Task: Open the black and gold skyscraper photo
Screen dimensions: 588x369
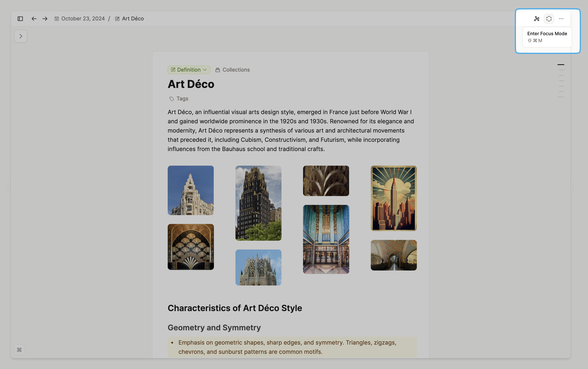Action: pos(258,203)
